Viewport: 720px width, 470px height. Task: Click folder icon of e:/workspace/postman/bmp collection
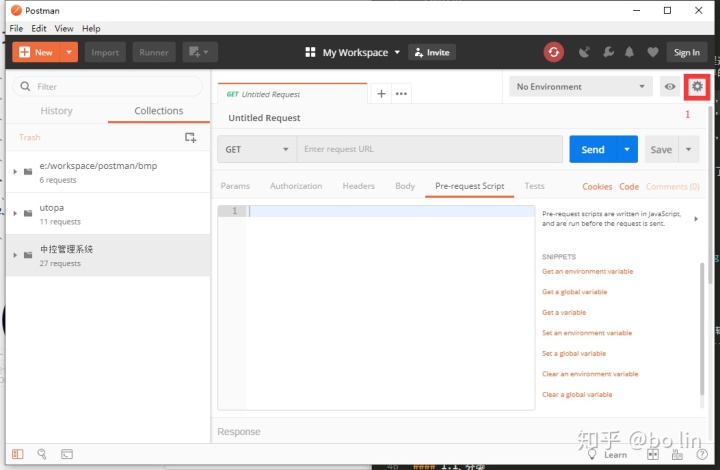coord(28,172)
